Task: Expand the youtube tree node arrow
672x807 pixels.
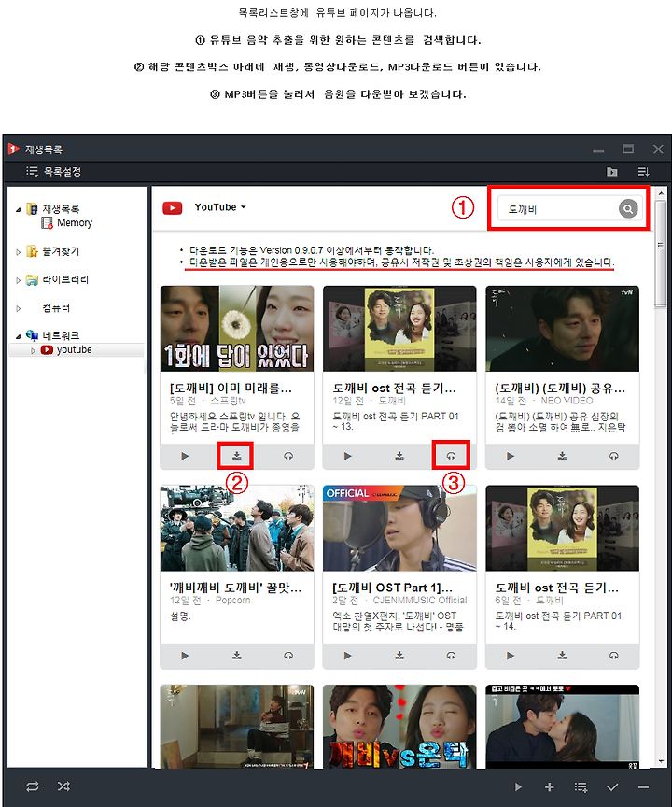Action: [33, 350]
